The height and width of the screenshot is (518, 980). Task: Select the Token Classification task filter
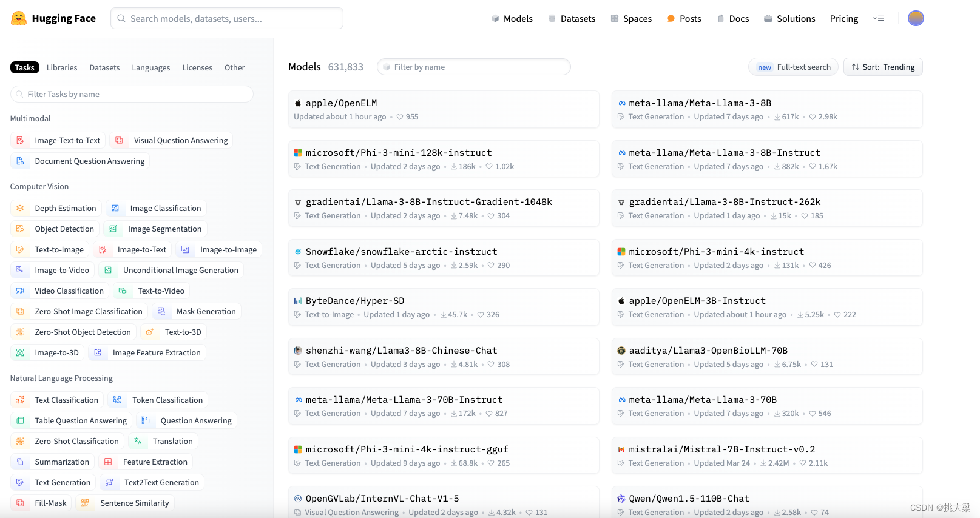point(158,400)
